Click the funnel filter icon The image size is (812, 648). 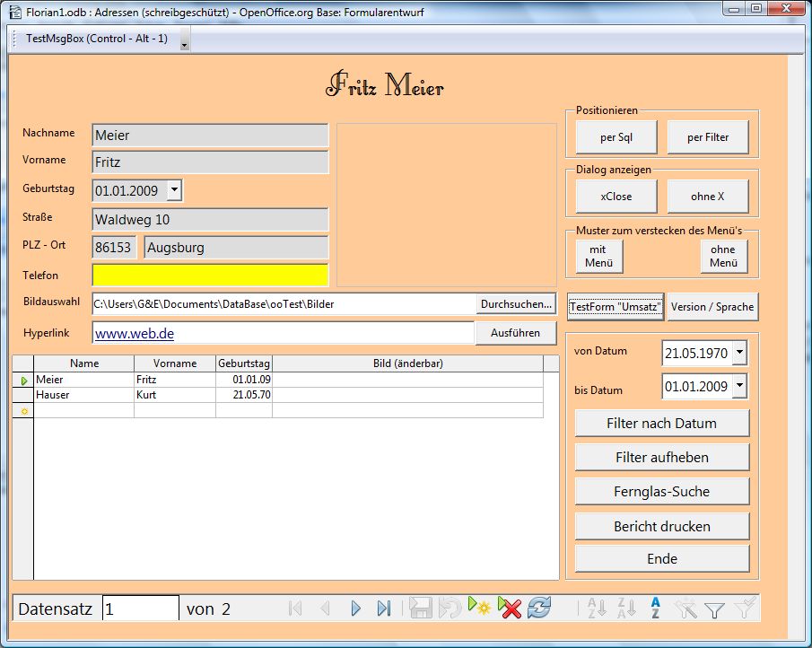[714, 609]
